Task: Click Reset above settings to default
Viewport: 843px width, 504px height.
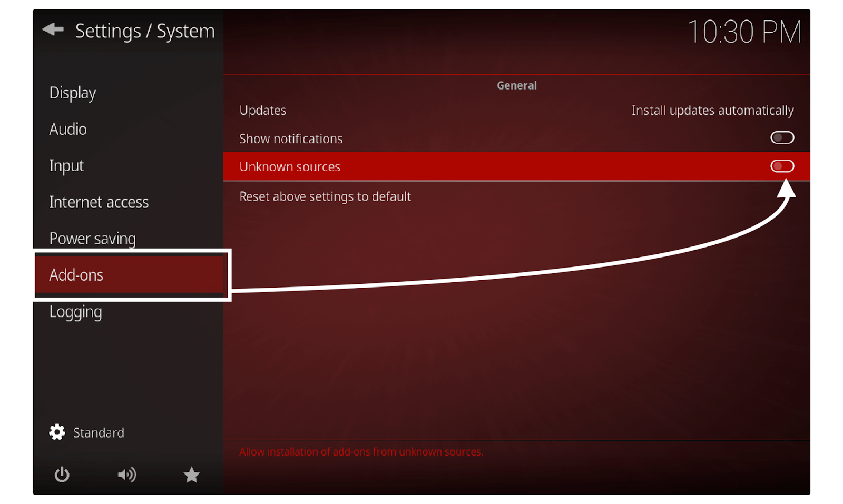Action: pyautogui.click(x=325, y=196)
